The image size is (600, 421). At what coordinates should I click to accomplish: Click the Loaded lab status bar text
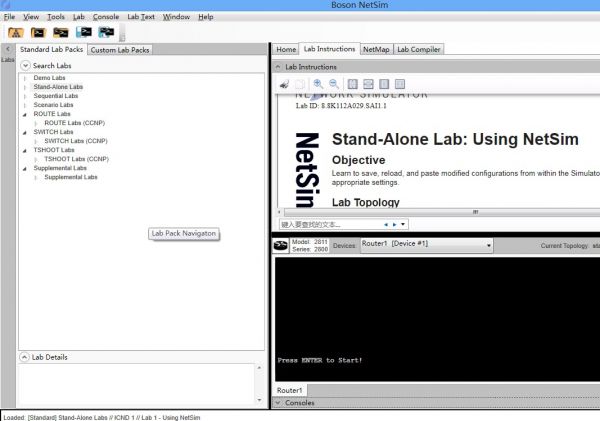point(102,417)
